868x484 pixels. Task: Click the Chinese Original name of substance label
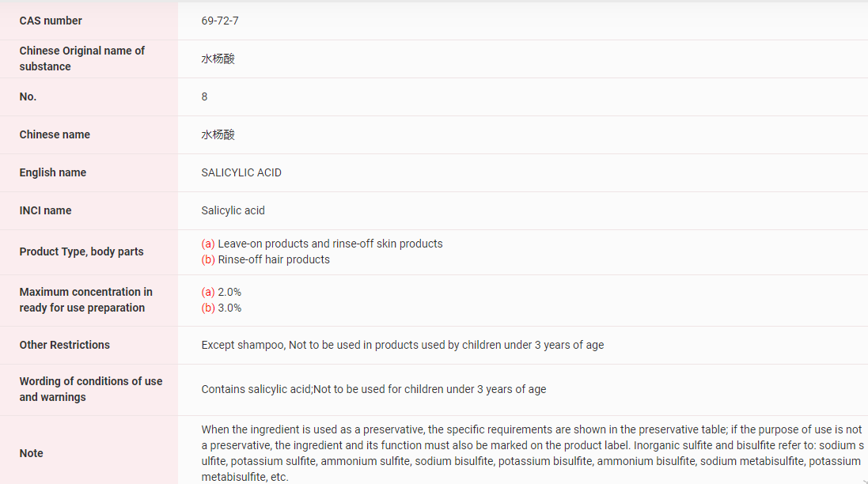[81, 59]
